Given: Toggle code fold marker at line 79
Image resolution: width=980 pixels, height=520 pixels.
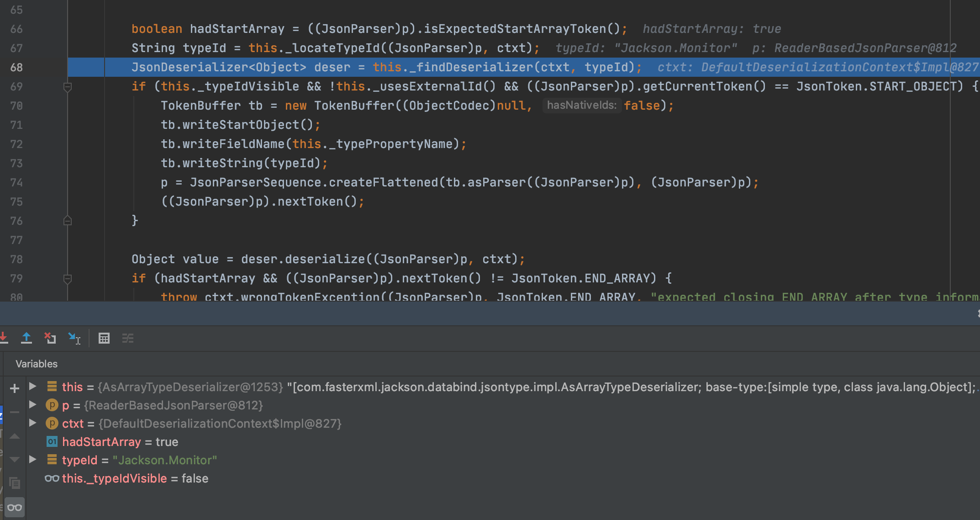Looking at the screenshot, I should (68, 279).
